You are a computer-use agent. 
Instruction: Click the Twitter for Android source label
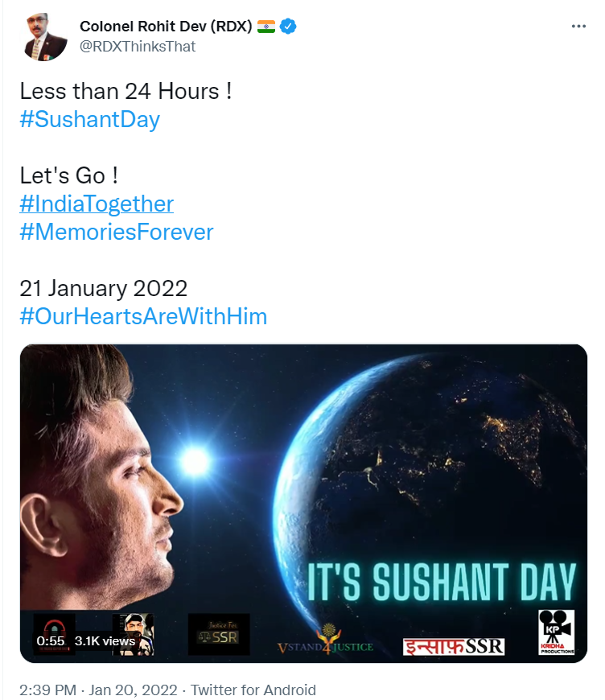(x=253, y=690)
